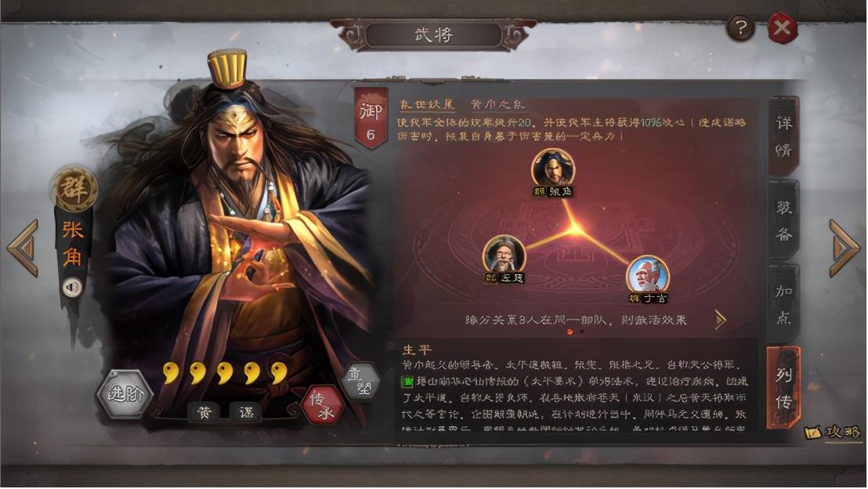
Task: Select the old man portrait in bond diagram
Action: [x=504, y=255]
